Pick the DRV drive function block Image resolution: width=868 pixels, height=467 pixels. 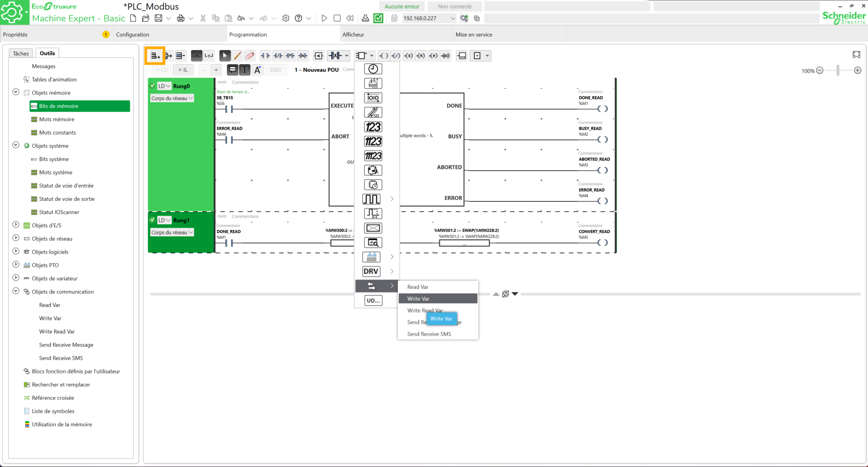click(371, 271)
